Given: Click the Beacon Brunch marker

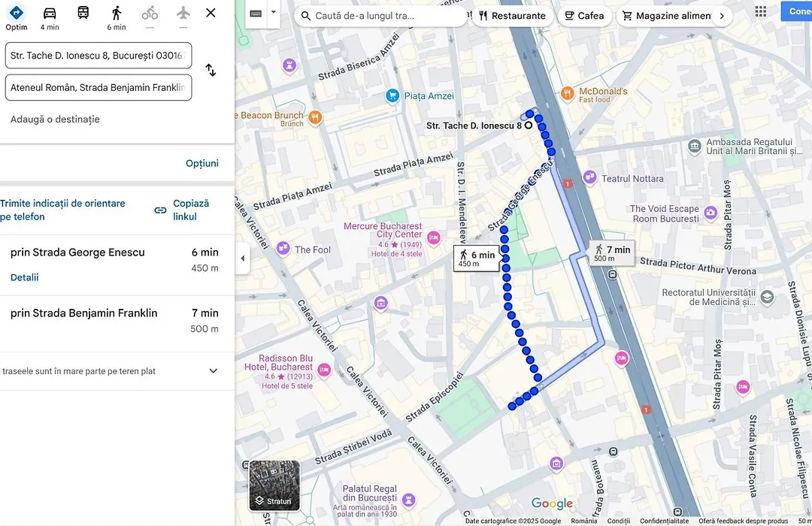Looking at the screenshot, I should [x=315, y=117].
